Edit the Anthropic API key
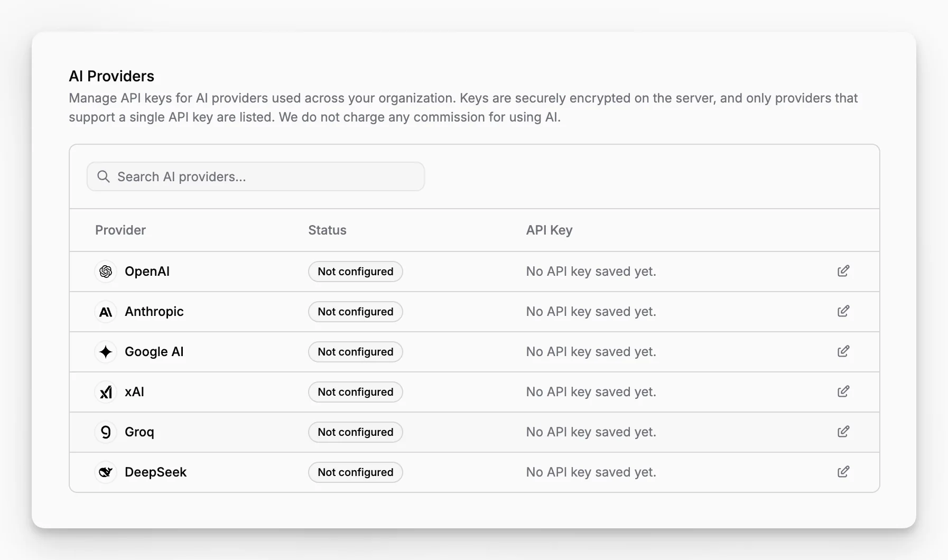948x560 pixels. point(843,311)
